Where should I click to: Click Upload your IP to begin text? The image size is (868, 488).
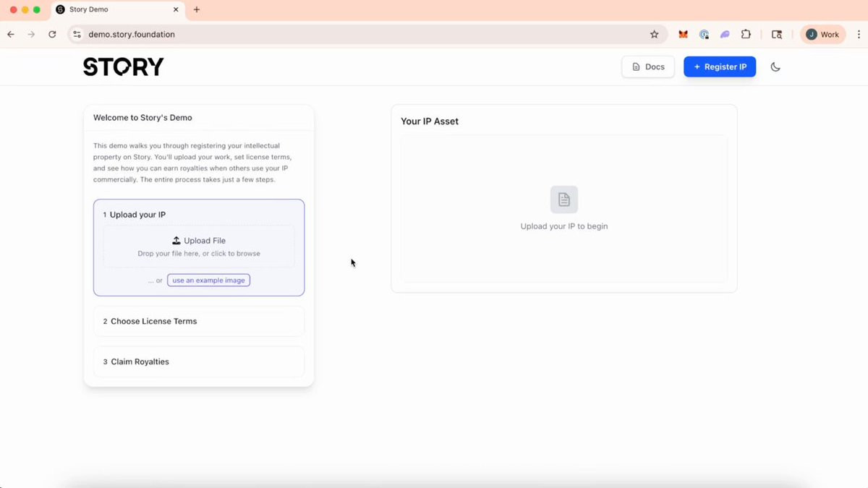[564, 226]
